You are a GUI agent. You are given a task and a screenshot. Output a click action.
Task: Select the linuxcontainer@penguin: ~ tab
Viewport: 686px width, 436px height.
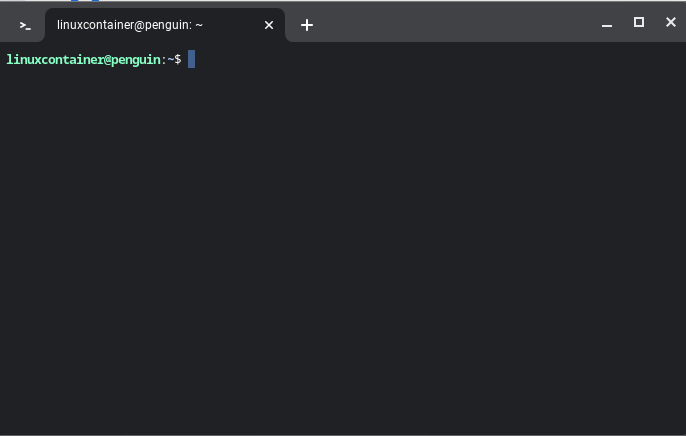pyautogui.click(x=165, y=25)
